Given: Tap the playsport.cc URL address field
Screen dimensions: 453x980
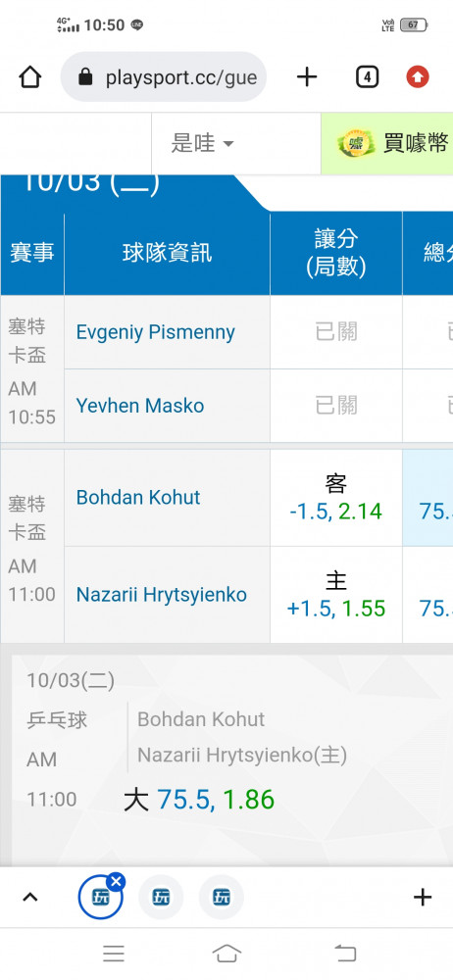Looking at the screenshot, I should pyautogui.click(x=164, y=77).
